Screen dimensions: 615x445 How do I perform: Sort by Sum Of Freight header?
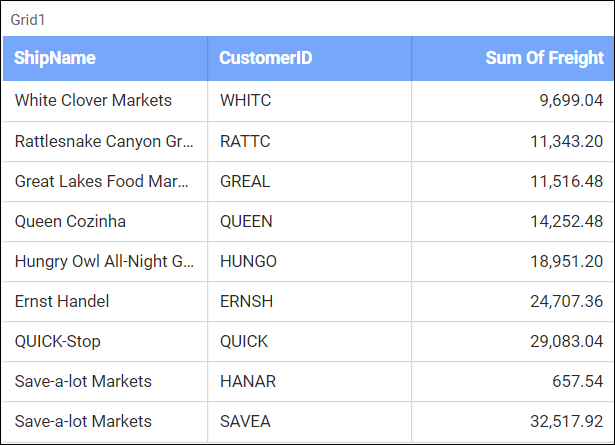coord(544,58)
